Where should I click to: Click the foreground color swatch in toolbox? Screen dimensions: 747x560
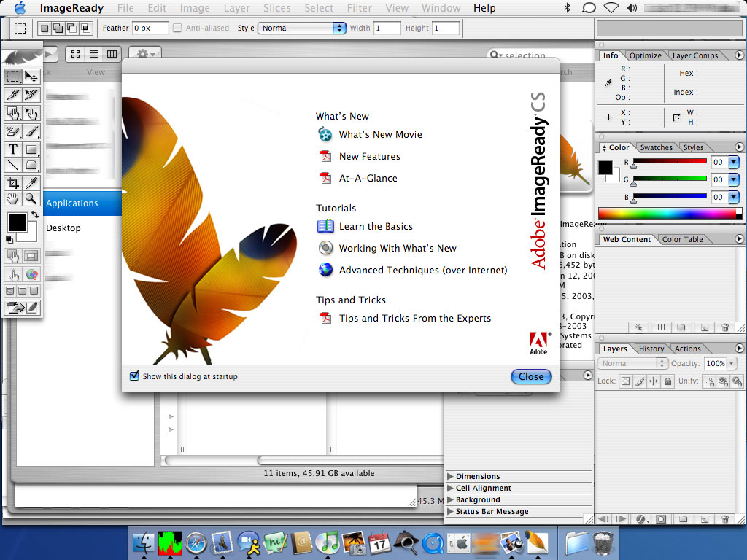18,222
